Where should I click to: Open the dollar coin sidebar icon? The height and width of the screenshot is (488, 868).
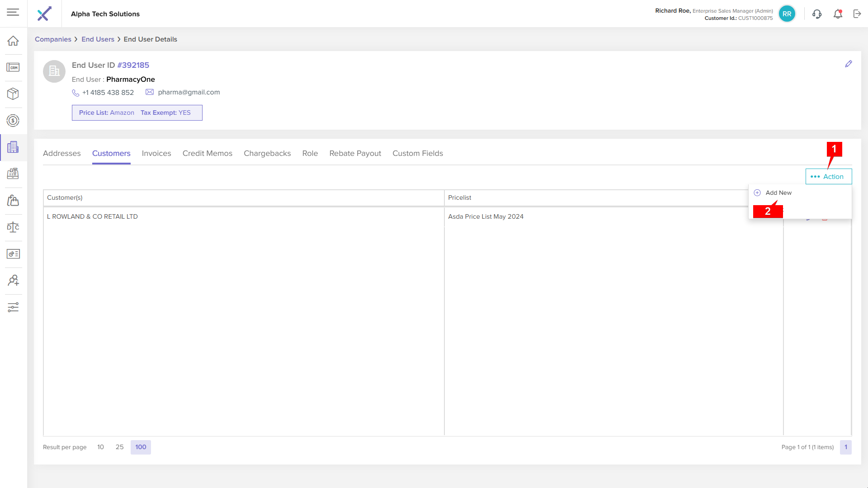tap(13, 121)
